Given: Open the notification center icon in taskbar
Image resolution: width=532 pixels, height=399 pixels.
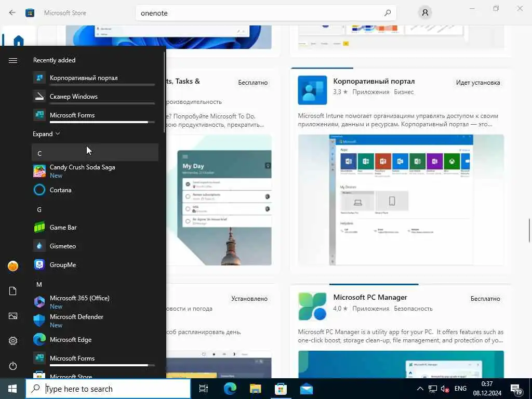Looking at the screenshot, I should point(517,390).
